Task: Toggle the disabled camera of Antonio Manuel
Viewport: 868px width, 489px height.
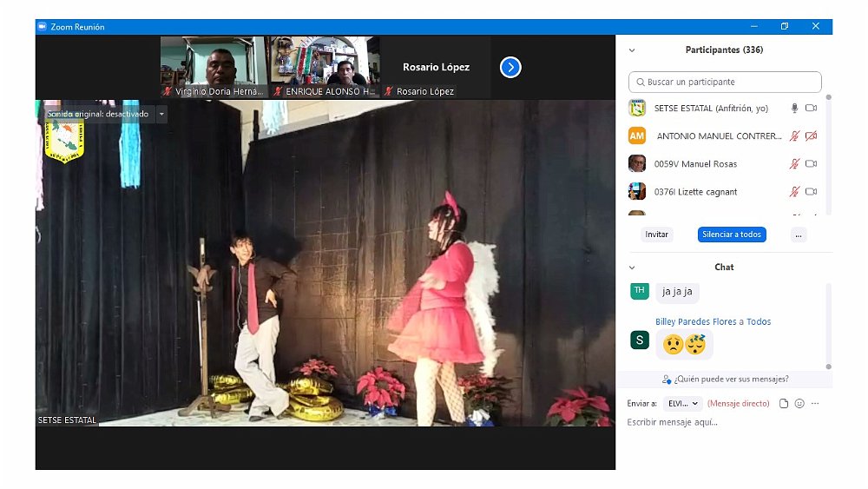Action: point(812,136)
